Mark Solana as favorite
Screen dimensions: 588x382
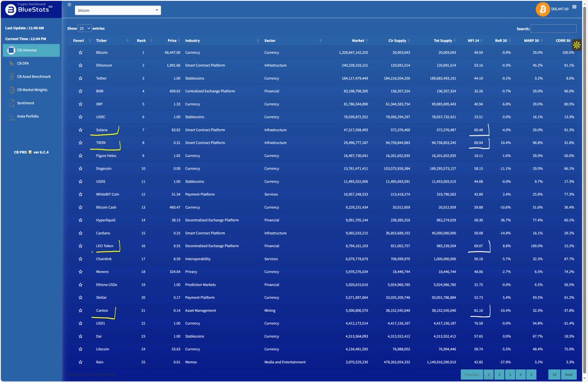(80, 130)
